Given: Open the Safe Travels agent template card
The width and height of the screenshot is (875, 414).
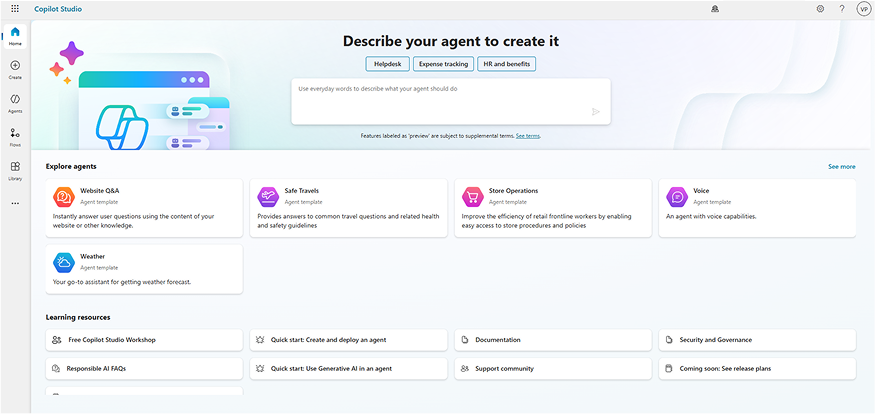Looking at the screenshot, I should [349, 208].
